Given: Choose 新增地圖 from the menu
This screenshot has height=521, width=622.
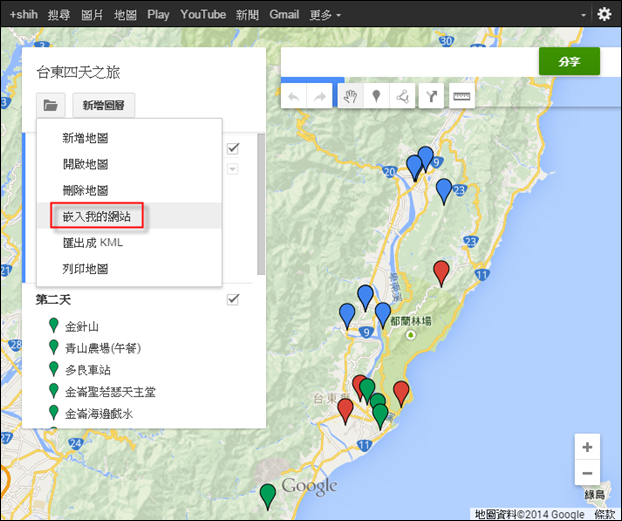Looking at the screenshot, I should pyautogui.click(x=129, y=138).
